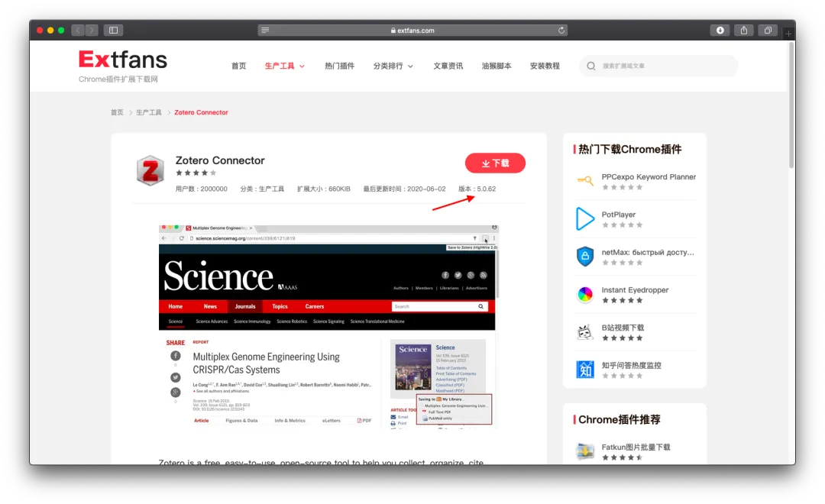Open Safari downloads icon
The height and width of the screenshot is (504, 825).
coord(720,31)
